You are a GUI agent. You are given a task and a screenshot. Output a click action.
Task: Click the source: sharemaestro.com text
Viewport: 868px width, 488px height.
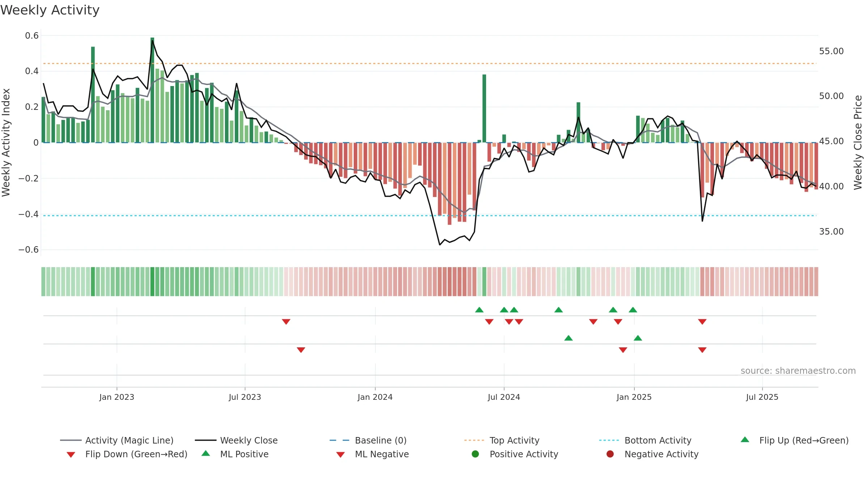pyautogui.click(x=798, y=371)
